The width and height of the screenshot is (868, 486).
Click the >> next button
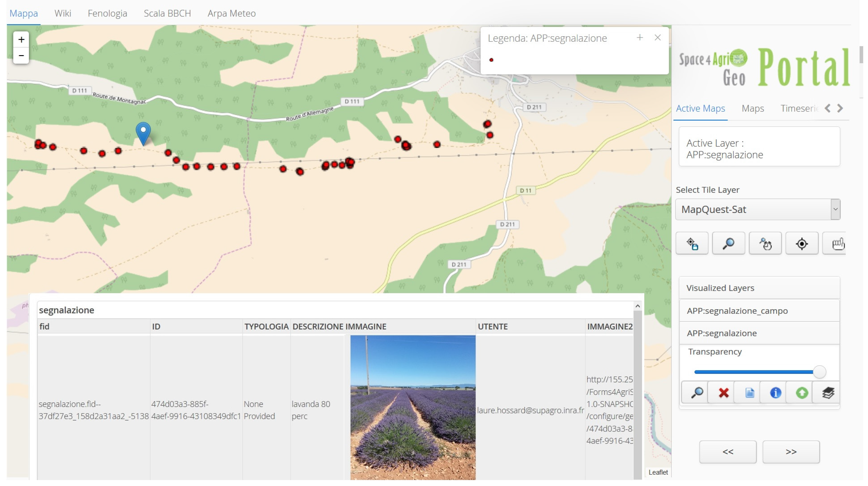pyautogui.click(x=791, y=452)
